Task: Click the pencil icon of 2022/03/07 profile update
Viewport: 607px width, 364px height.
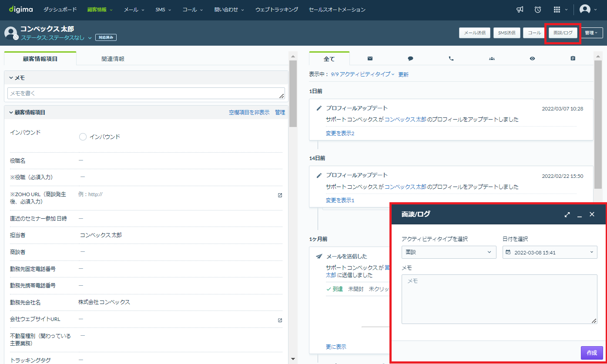Action: point(319,108)
